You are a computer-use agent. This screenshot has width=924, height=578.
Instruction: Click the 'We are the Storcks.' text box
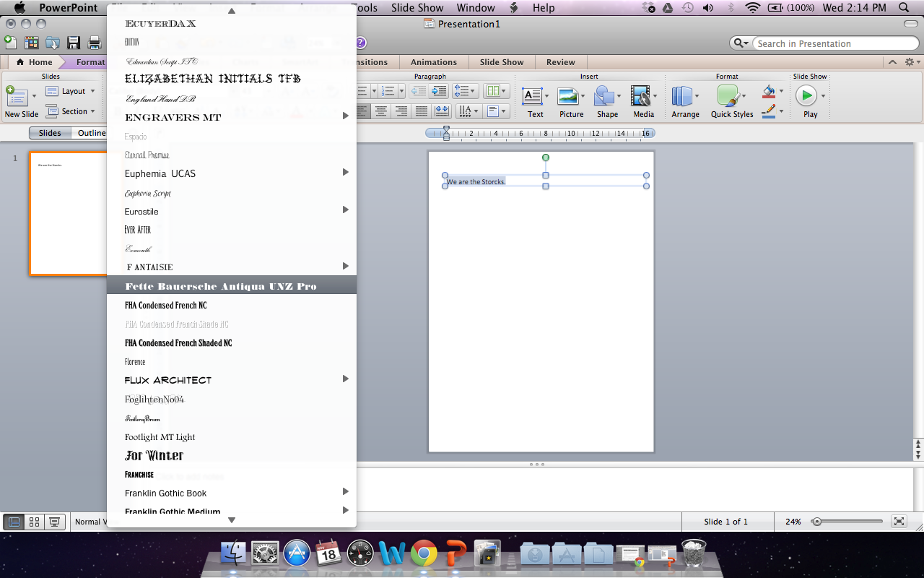545,181
